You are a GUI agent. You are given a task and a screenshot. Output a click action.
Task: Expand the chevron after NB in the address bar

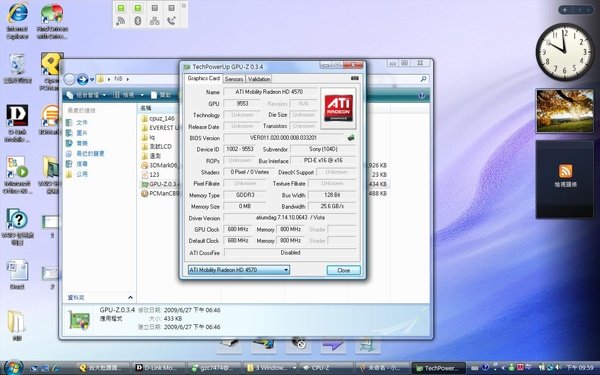coord(128,79)
